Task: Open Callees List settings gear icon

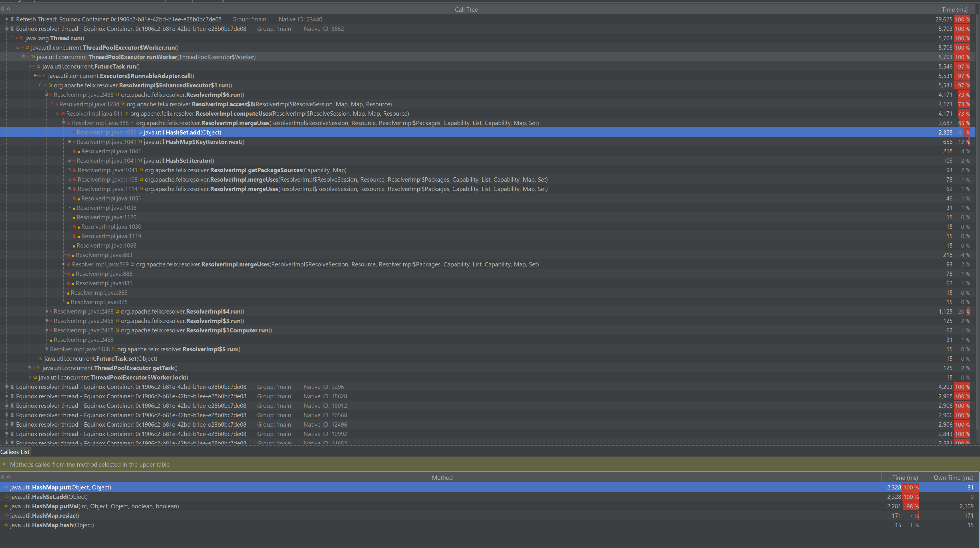Action: pos(3,477)
